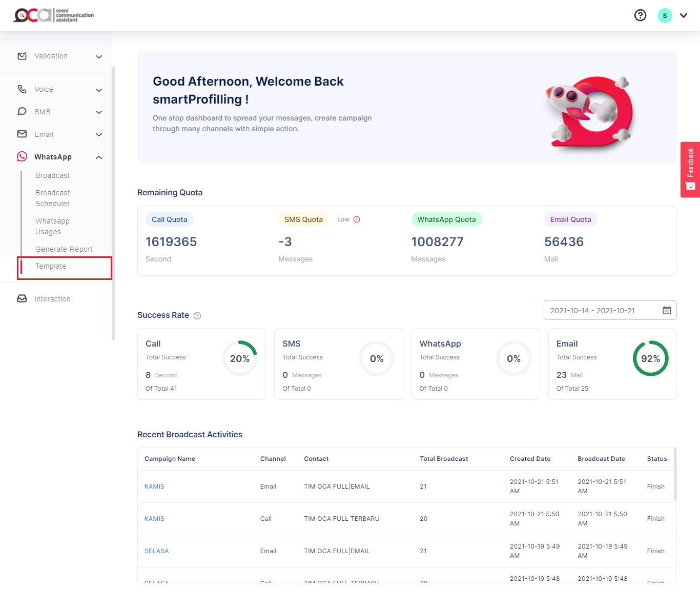Image resolution: width=700 pixels, height=607 pixels.
Task: Click the Success Rate info icon
Action: (197, 316)
